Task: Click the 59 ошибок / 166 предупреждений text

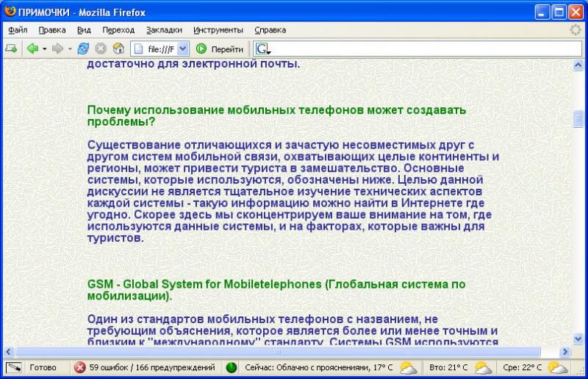Action: point(152,367)
